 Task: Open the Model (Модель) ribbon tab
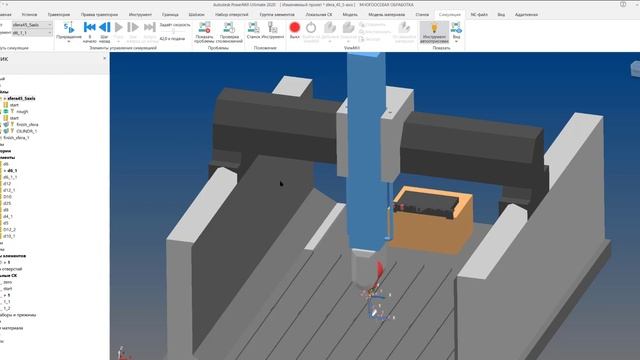pyautogui.click(x=350, y=15)
